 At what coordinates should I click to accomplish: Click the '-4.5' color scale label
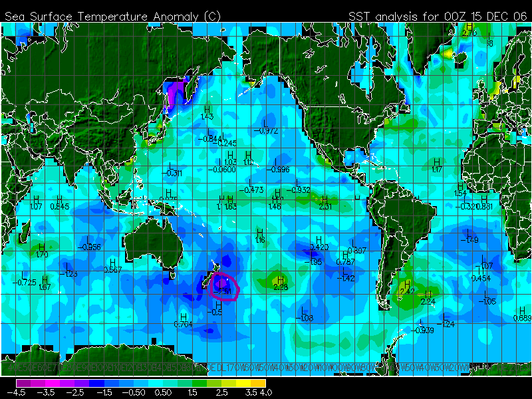coord(16,392)
